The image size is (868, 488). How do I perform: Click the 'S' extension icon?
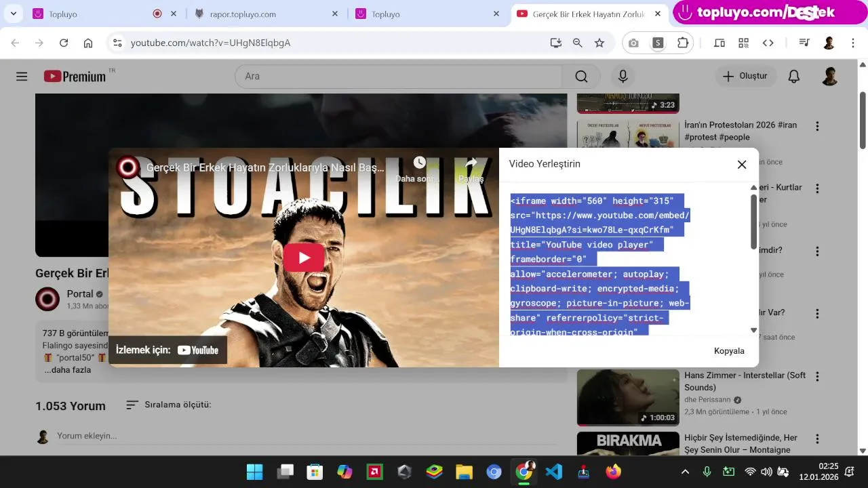pos(658,43)
